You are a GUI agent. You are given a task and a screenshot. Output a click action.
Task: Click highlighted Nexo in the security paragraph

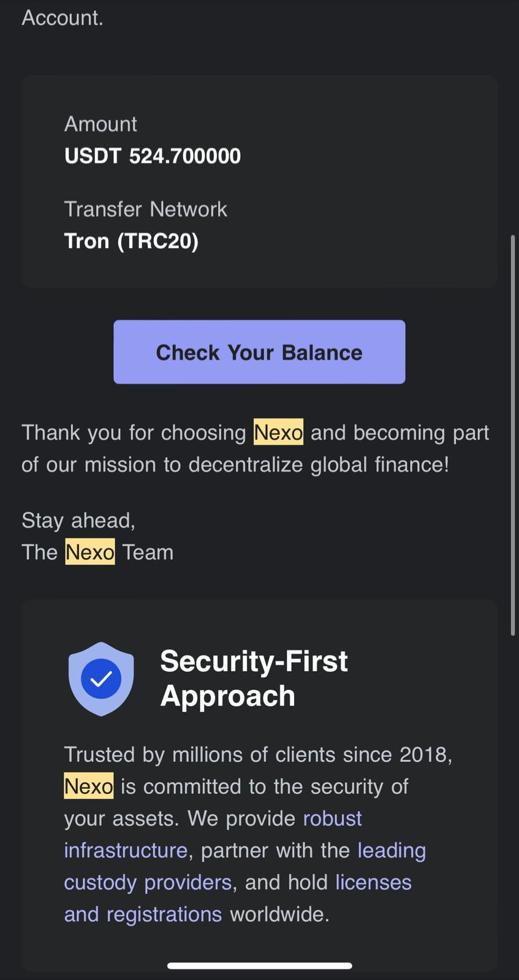89,786
